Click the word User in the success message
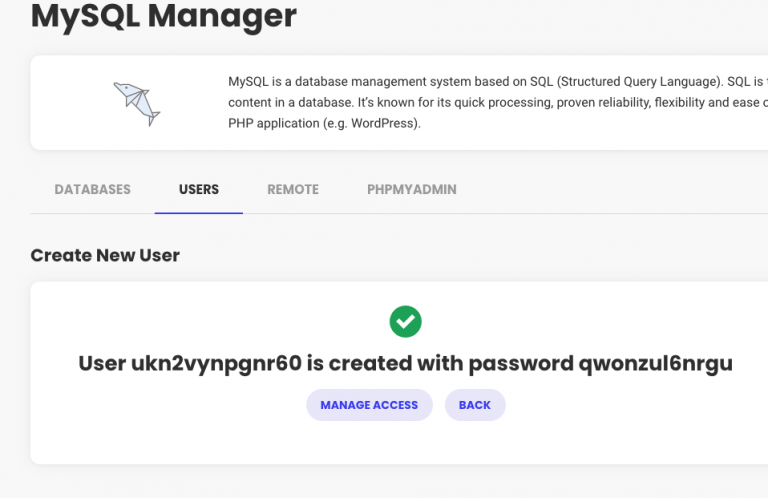 102,364
